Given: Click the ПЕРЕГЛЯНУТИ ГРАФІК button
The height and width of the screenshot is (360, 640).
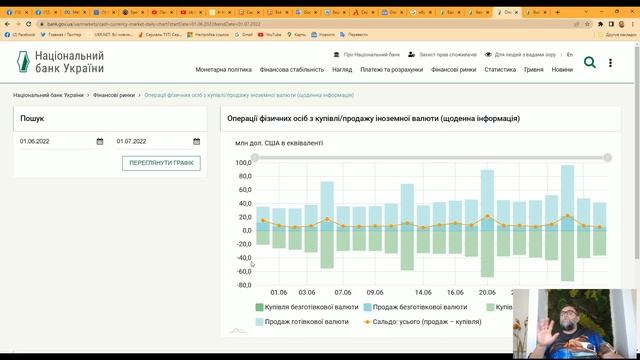Looking at the screenshot, I should click(x=161, y=163).
